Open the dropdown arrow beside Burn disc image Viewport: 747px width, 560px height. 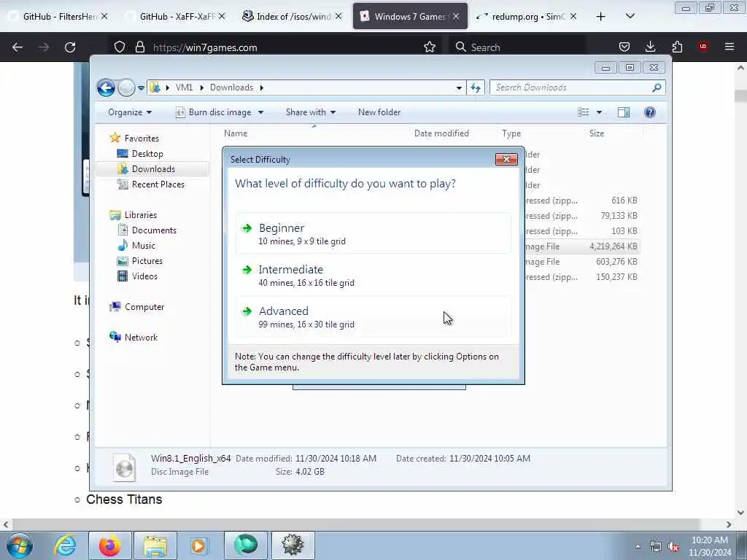click(x=260, y=113)
